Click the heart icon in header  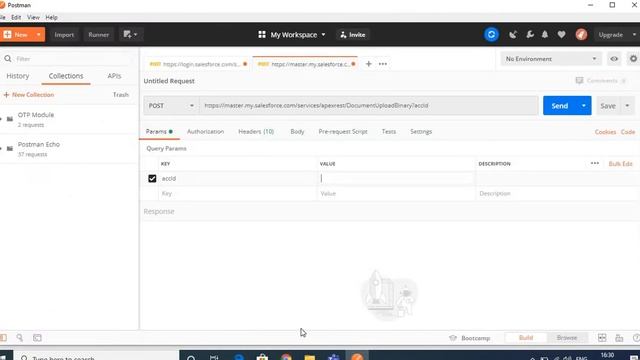(x=562, y=35)
